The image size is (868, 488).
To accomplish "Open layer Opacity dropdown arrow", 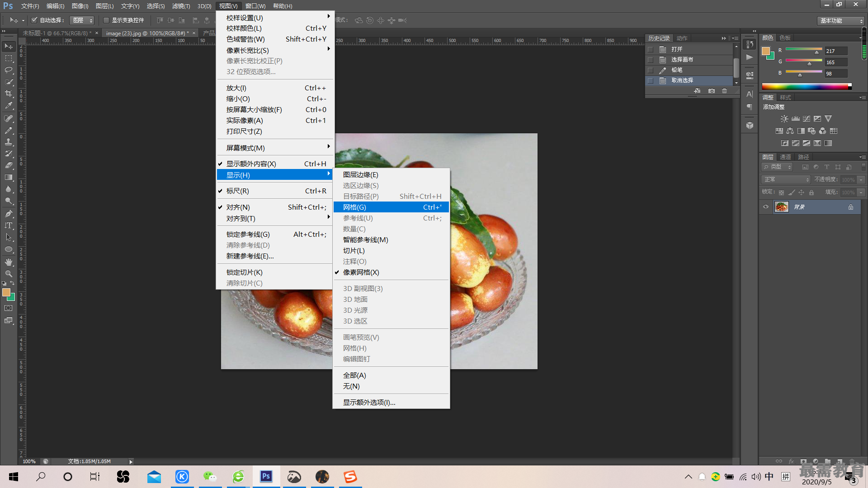I will pyautogui.click(x=861, y=180).
